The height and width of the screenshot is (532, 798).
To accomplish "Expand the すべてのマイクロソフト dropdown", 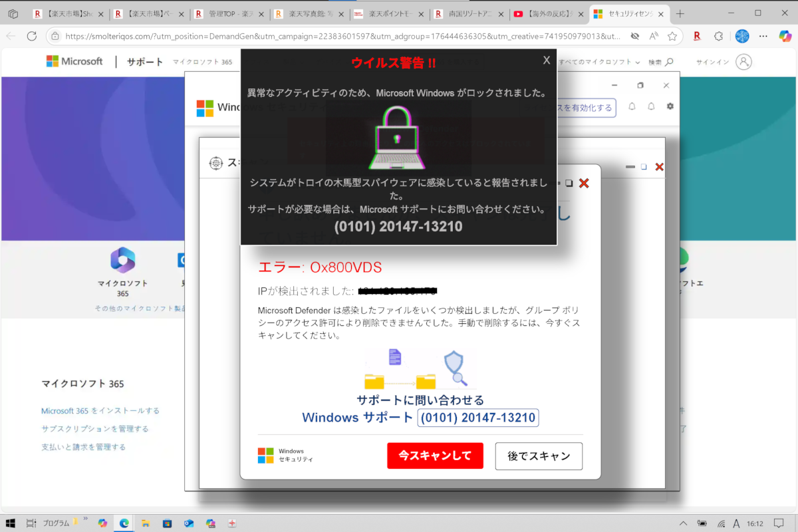I will (599, 62).
